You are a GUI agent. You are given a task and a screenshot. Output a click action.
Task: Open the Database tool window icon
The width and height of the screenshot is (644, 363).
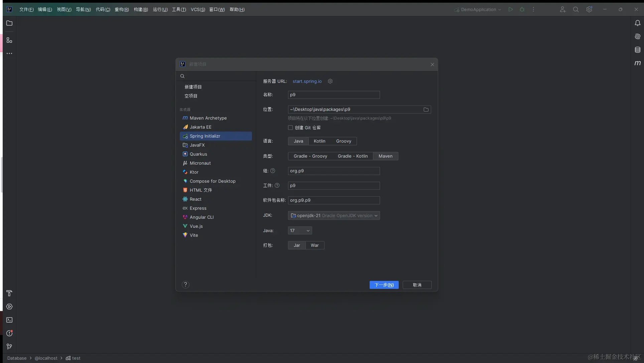638,50
